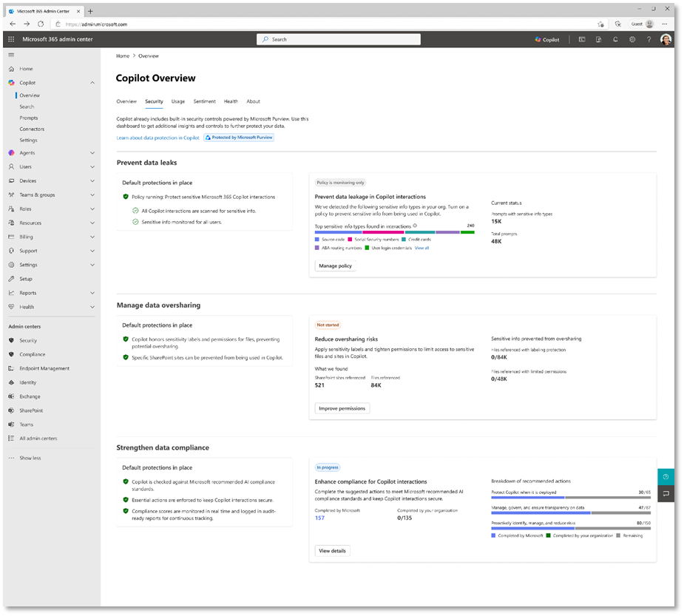Open SharePoint admin center icon
The image size is (684, 616).
[x=11, y=410]
